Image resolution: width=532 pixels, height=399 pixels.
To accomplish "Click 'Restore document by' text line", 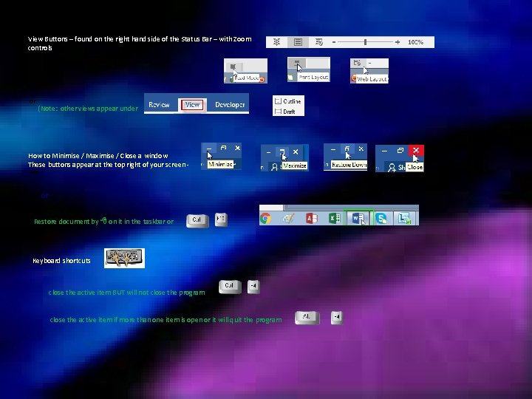I will [104, 222].
